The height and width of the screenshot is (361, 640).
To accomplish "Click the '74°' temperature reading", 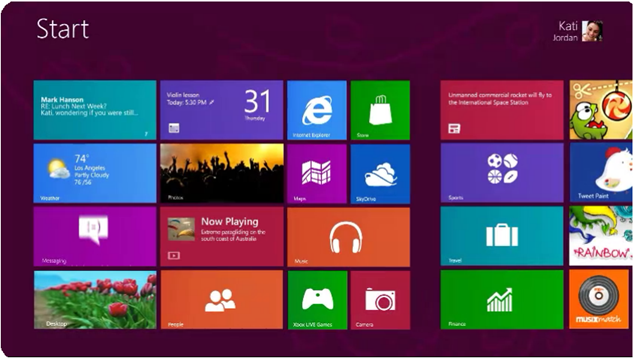I will coord(82,158).
